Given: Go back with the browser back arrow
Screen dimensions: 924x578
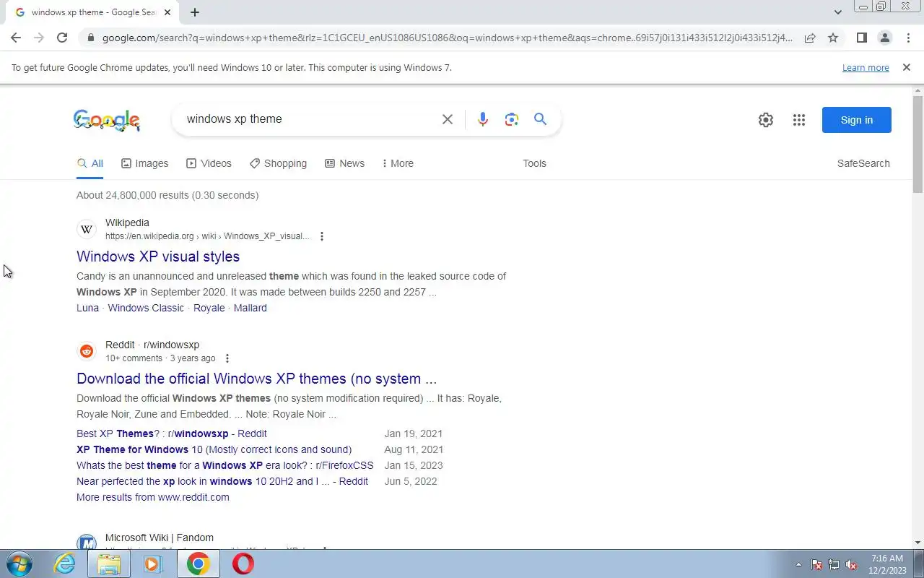Looking at the screenshot, I should [16, 38].
